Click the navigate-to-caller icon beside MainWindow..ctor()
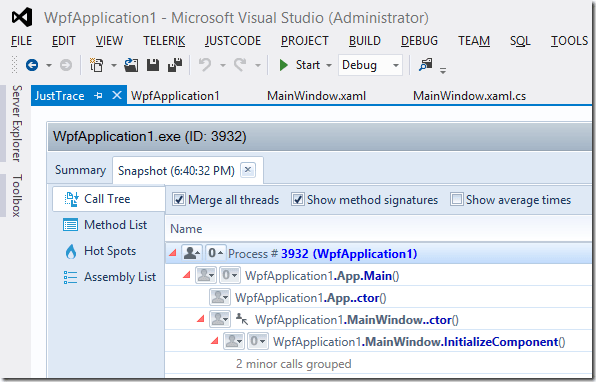This screenshot has height=382, width=596. (242, 319)
